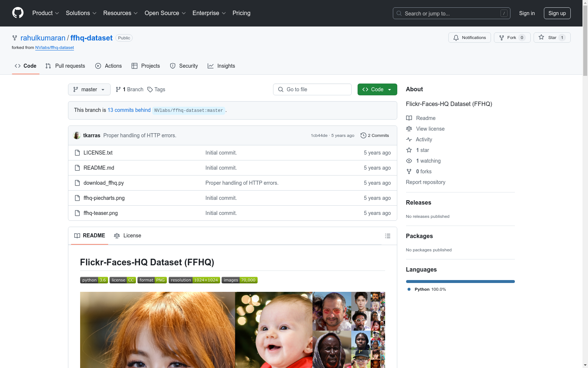Viewport: 588px width, 368px height.
Task: Open View license in About sidebar
Action: click(425, 129)
